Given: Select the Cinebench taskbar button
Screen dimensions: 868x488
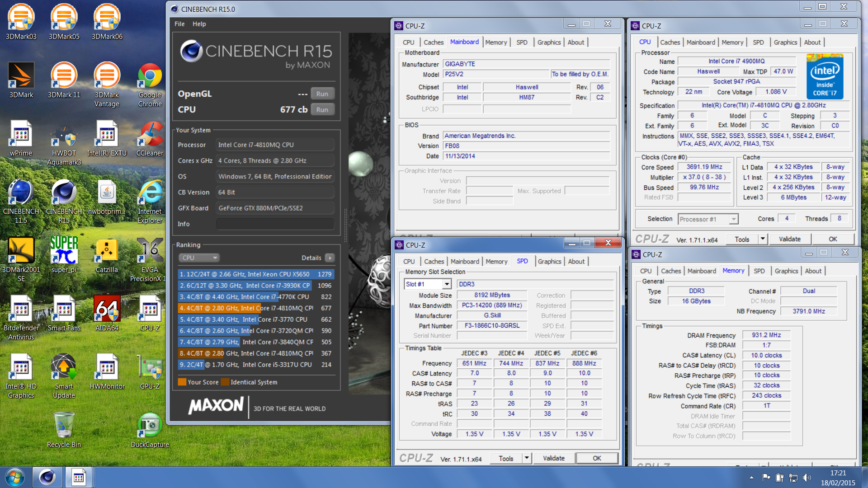Looking at the screenshot, I should click(47, 477).
